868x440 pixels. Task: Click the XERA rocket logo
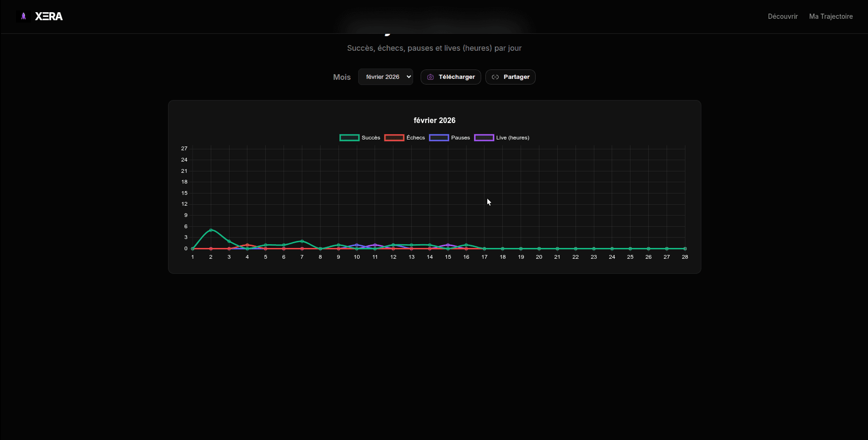[23, 16]
